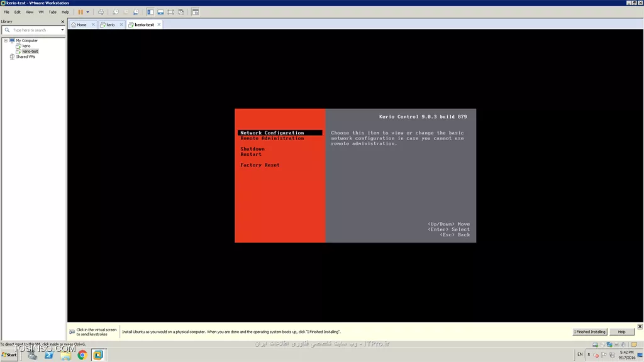
Task: Toggle the thumbnail bar view icon
Action: point(160,13)
